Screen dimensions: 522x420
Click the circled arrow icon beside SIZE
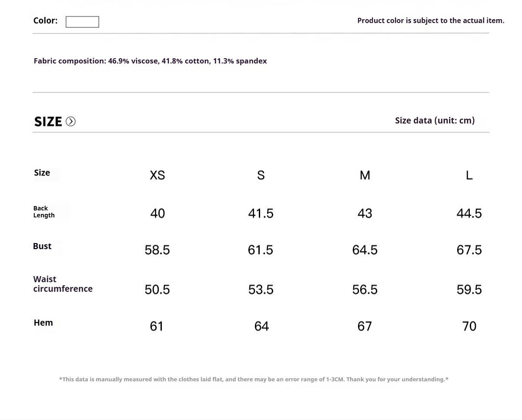[x=70, y=122]
